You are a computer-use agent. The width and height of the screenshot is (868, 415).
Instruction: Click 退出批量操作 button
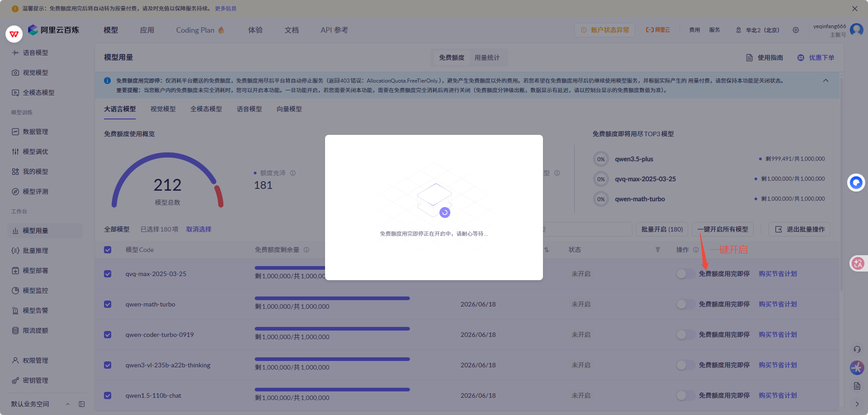tap(799, 229)
